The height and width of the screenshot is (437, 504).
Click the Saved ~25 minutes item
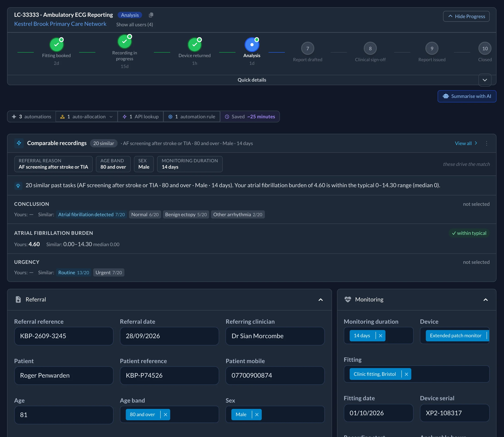pyautogui.click(x=250, y=117)
